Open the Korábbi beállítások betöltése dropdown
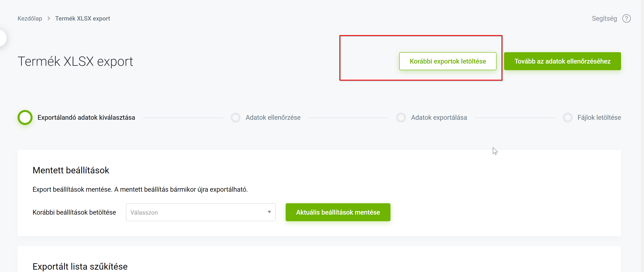644x272 pixels. coord(200,212)
